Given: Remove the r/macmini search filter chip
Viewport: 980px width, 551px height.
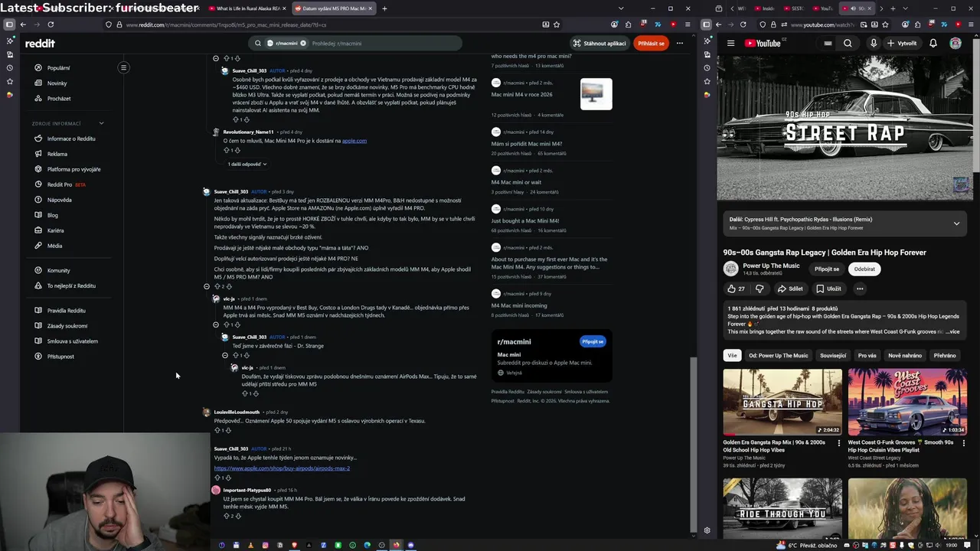Looking at the screenshot, I should point(303,44).
